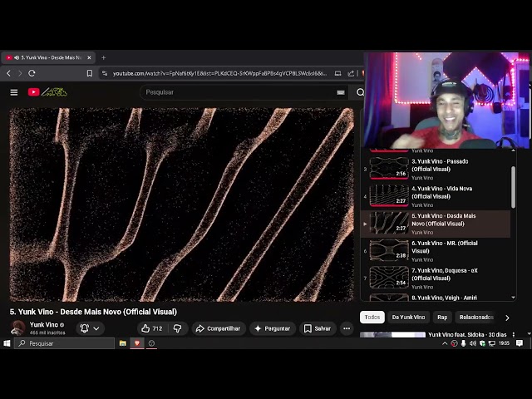
Task: Click the browser back arrow
Action: click(x=9, y=73)
